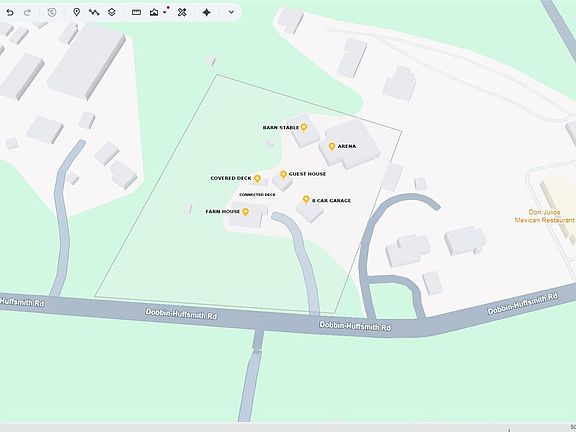Click the center Dobbin-Huffsmith Rd label

[355, 326]
